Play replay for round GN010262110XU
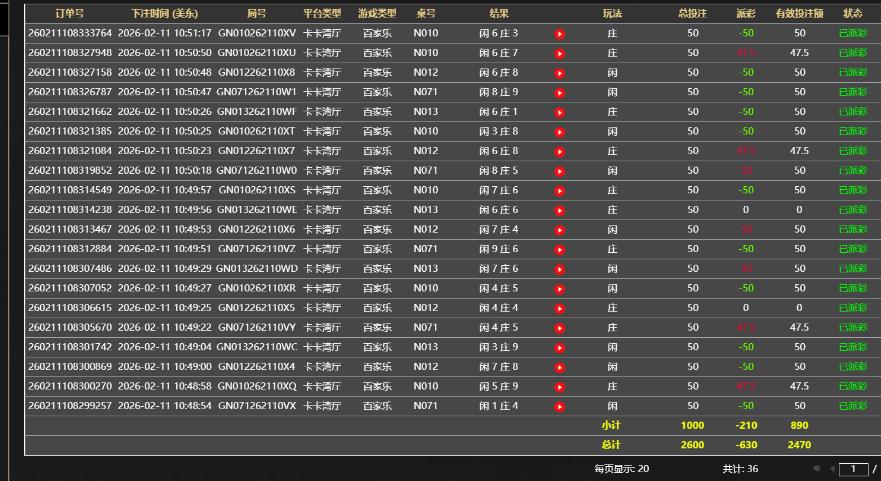This screenshot has width=881, height=481. click(x=560, y=53)
